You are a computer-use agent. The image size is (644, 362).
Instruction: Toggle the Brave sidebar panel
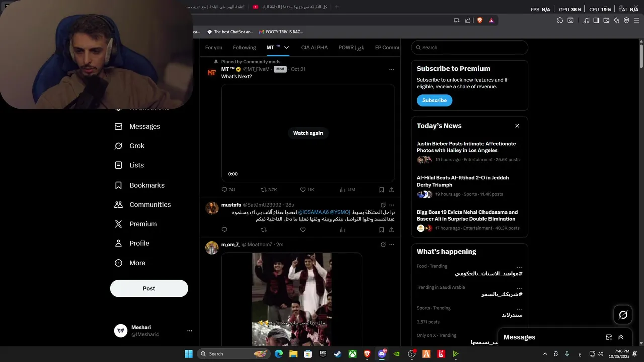[596, 20]
